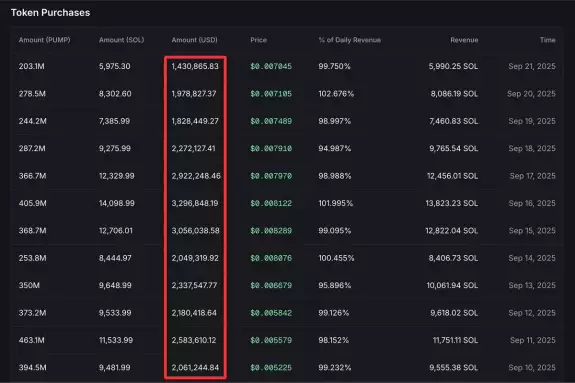
Task: Sort by % of Daily Revenue header
Action: click(349, 40)
